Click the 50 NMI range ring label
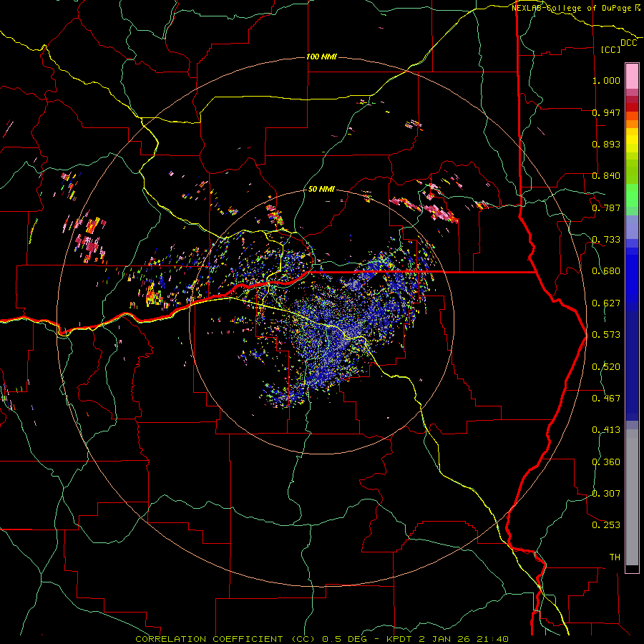Viewport: 644px width, 644px height. click(321, 189)
